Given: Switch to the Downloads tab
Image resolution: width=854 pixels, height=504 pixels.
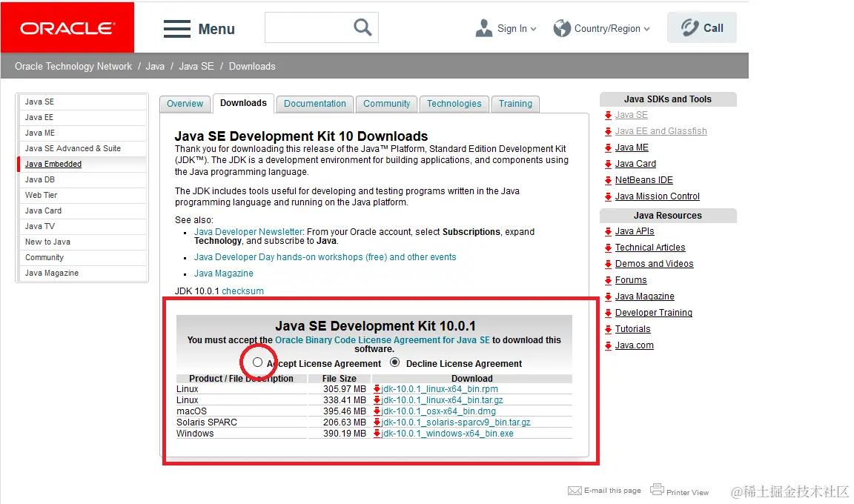Looking at the screenshot, I should coord(243,103).
